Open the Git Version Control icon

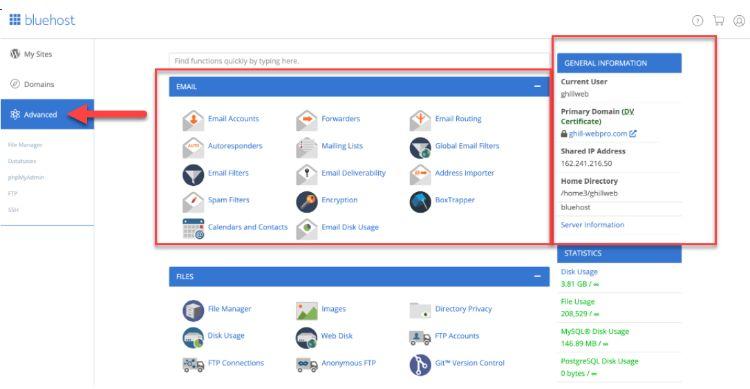pos(420,365)
